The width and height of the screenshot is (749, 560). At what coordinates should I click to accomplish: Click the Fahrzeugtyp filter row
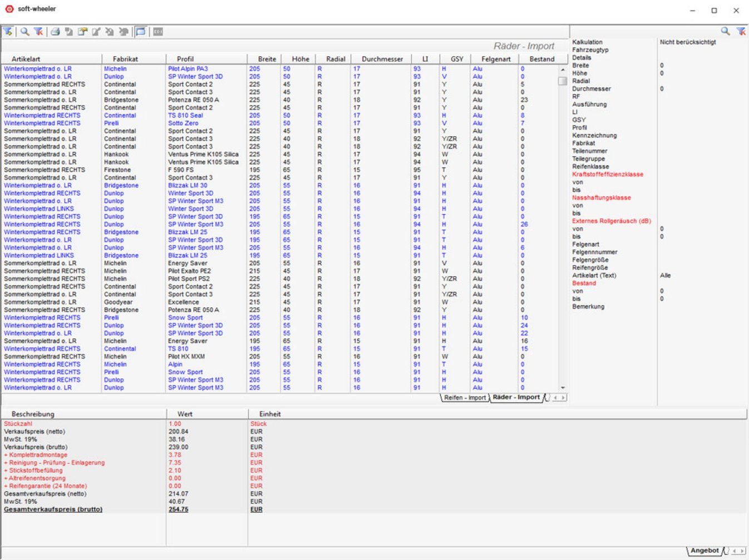[658, 50]
